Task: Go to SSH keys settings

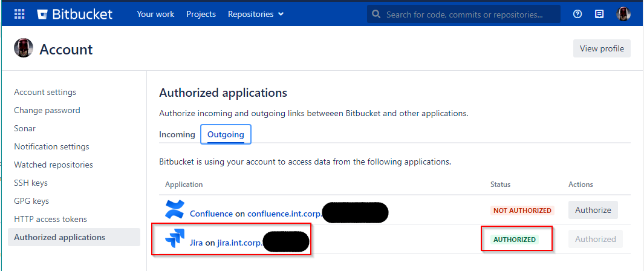Action: (x=31, y=183)
